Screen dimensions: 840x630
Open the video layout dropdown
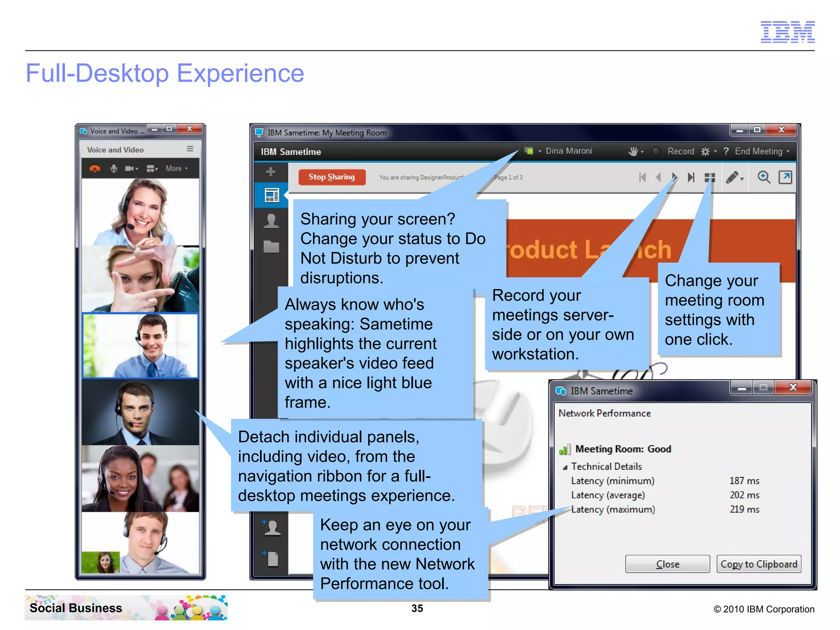coord(152,169)
